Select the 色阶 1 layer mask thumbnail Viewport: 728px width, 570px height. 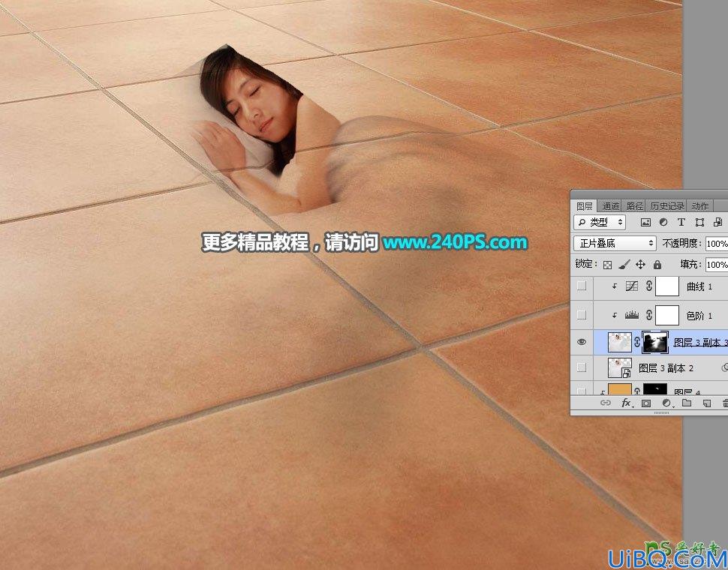[x=667, y=316]
